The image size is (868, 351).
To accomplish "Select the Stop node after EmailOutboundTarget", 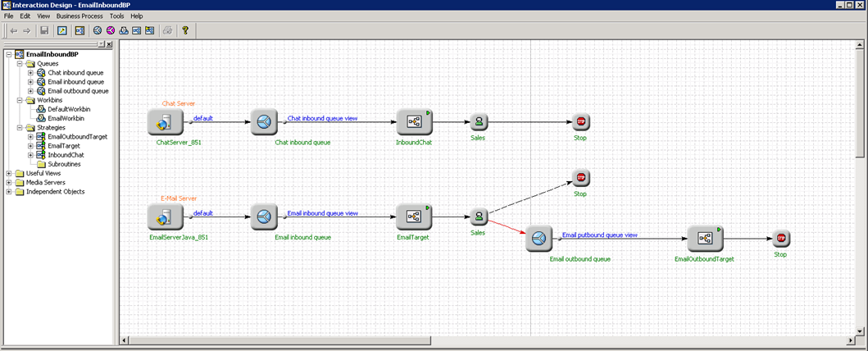I will (780, 239).
